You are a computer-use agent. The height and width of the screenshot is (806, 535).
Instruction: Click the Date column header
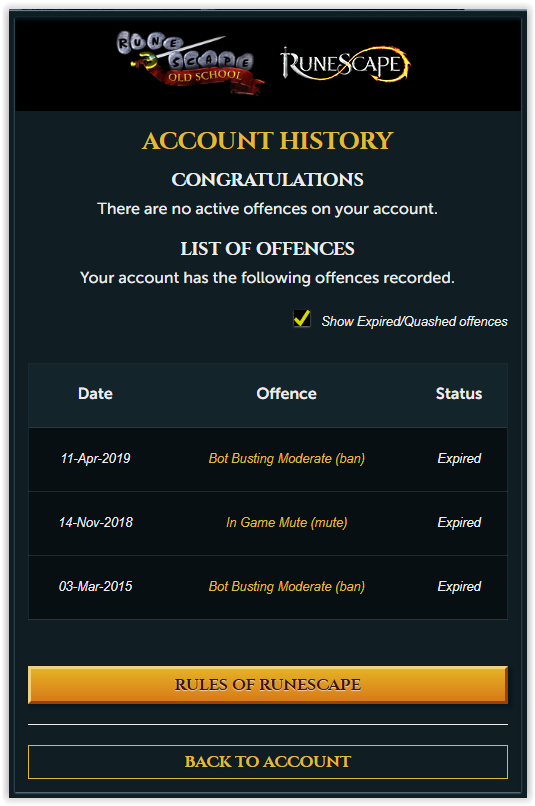tap(95, 394)
